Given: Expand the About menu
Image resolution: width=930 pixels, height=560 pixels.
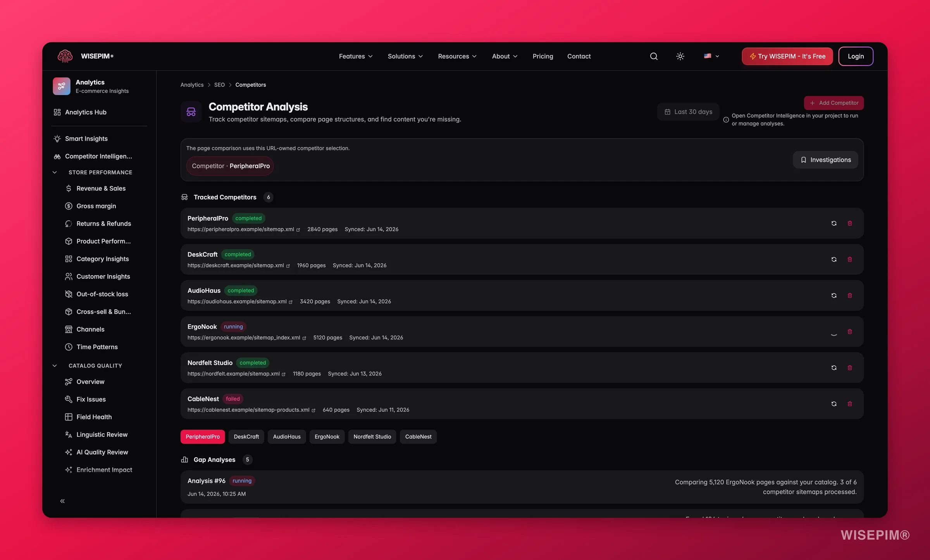Looking at the screenshot, I should click(505, 56).
